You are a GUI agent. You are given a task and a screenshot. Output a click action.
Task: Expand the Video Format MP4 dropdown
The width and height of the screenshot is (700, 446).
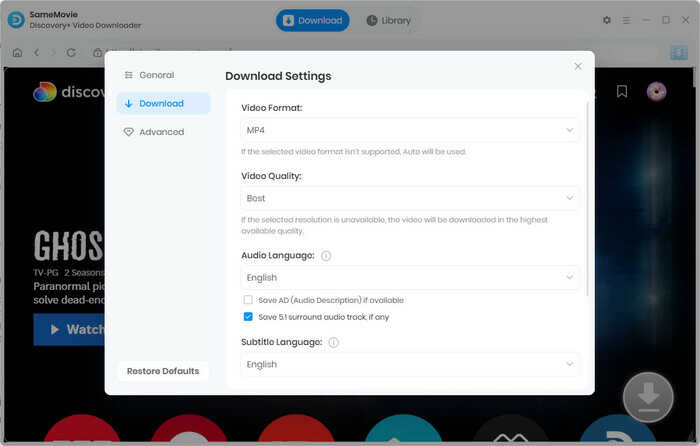pos(410,130)
